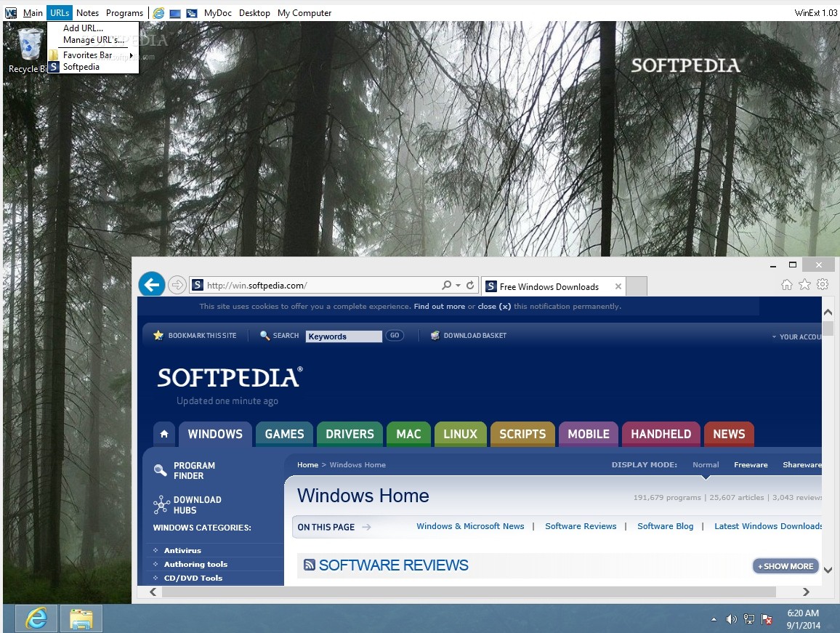
Task: Click the Program Finder magnifier icon
Action: (x=160, y=470)
